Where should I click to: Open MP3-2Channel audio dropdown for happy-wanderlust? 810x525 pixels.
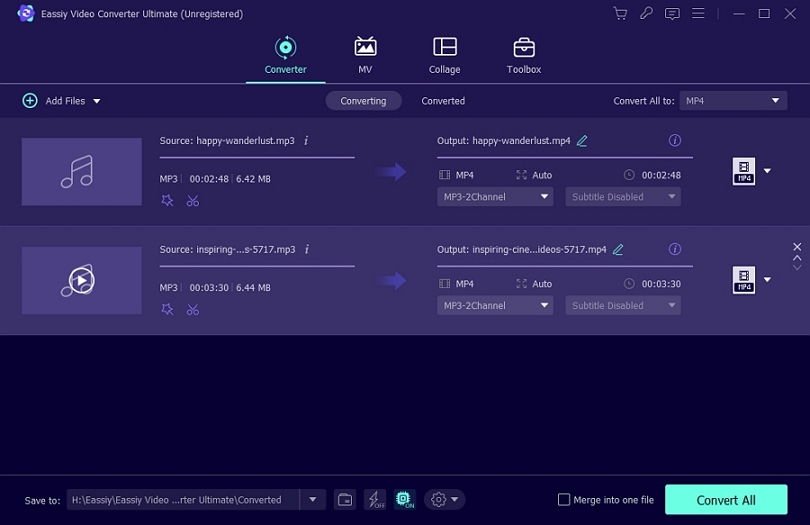point(495,197)
